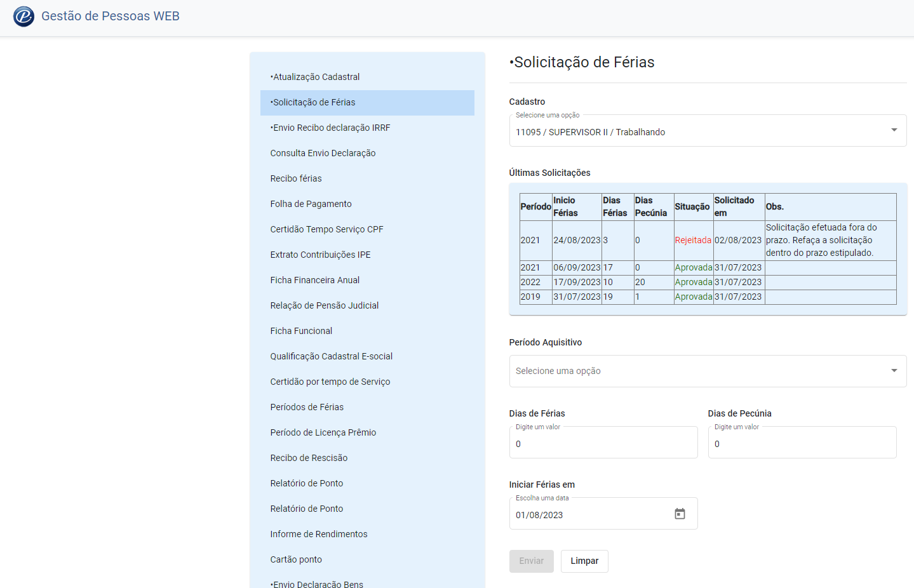Expand the Cadastro dropdown arrow
Viewport: 914px width, 588px height.
coord(894,130)
